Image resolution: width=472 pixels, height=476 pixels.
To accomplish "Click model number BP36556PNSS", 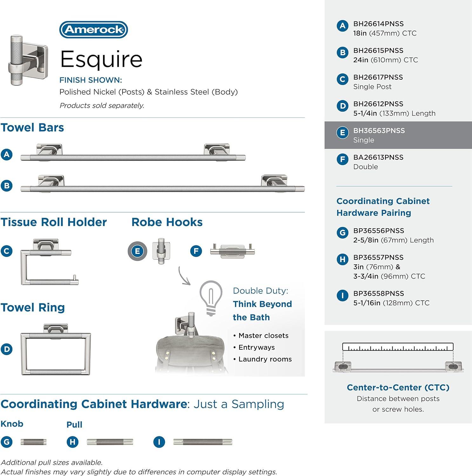I will pyautogui.click(x=379, y=231).
